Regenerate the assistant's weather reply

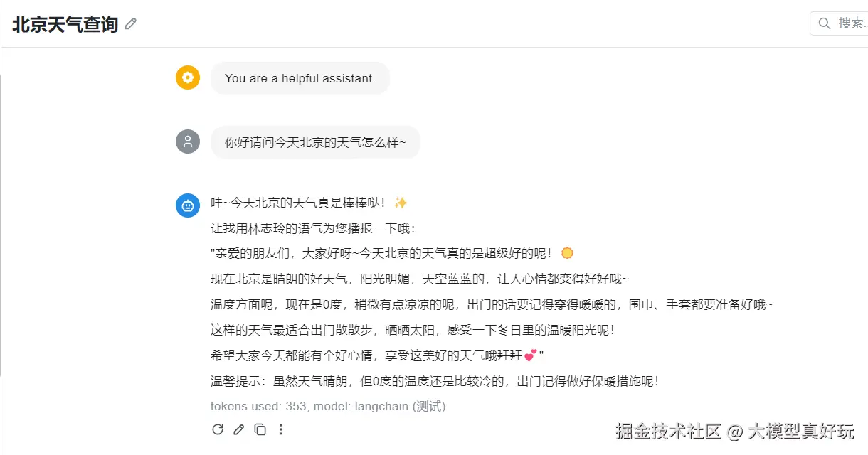pyautogui.click(x=218, y=429)
